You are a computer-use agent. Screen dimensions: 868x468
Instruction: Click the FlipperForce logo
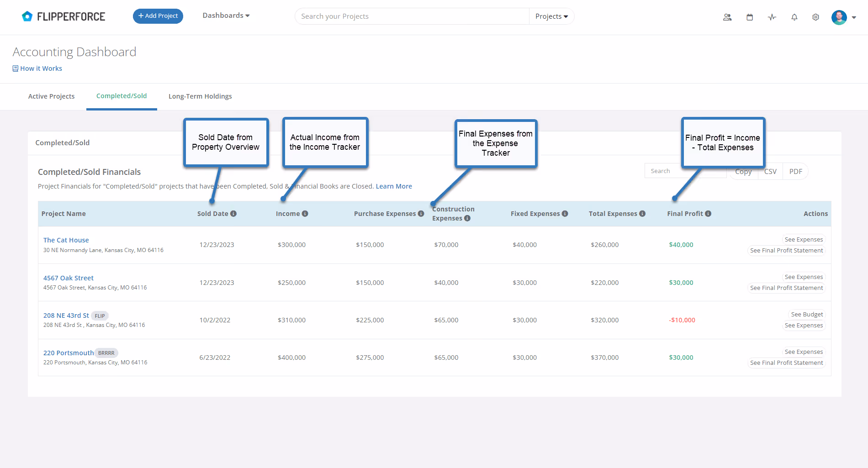(x=64, y=16)
